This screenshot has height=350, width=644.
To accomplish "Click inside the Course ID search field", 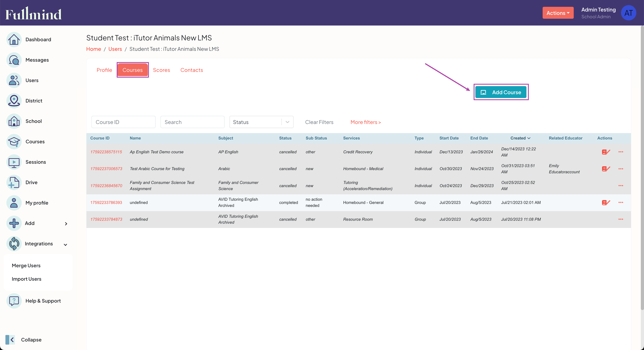I will (123, 122).
